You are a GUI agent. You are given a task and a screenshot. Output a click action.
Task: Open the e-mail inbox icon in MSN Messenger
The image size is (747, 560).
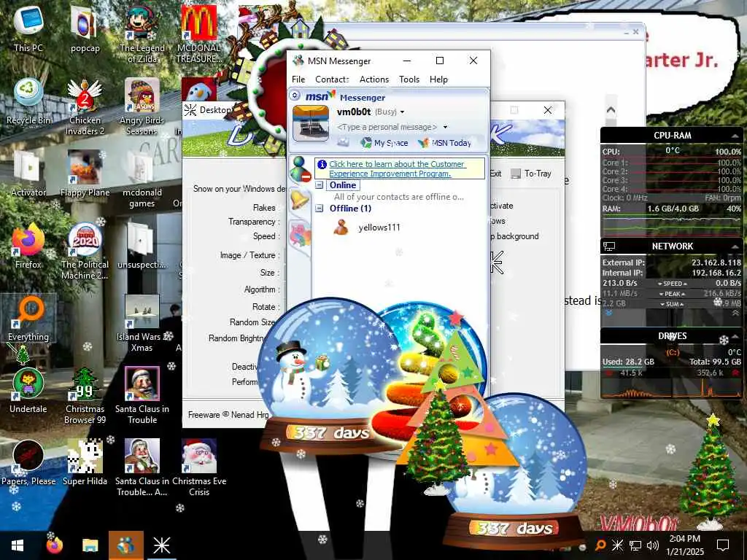coord(343,142)
